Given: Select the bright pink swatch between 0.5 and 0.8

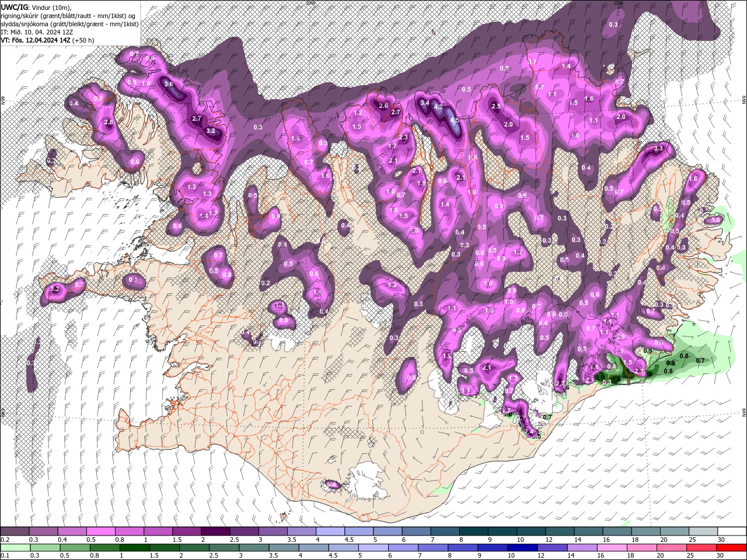Looking at the screenshot, I should 101,531.
